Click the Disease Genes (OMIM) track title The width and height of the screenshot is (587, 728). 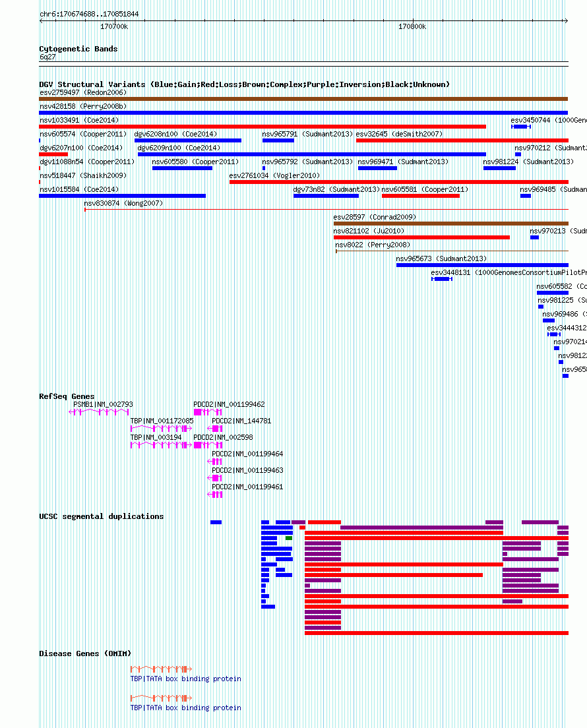click(x=85, y=653)
